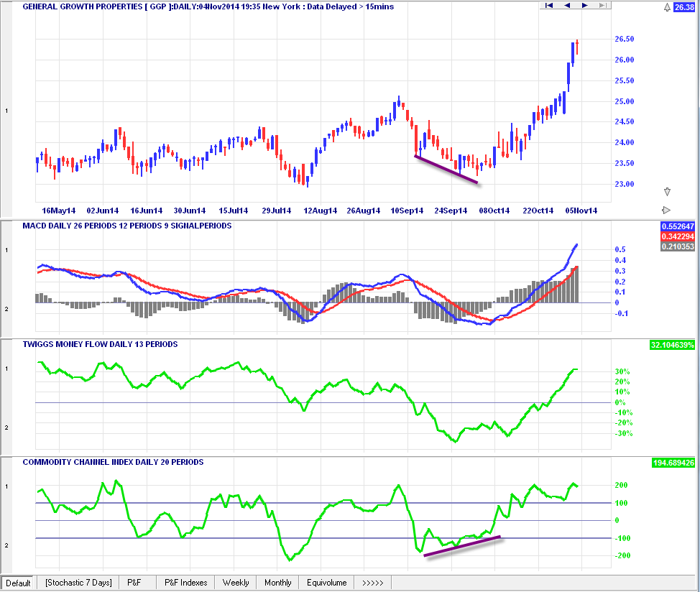This screenshot has height=592, width=700.
Task: Click the 23.00 price axis label
Action: coord(624,184)
